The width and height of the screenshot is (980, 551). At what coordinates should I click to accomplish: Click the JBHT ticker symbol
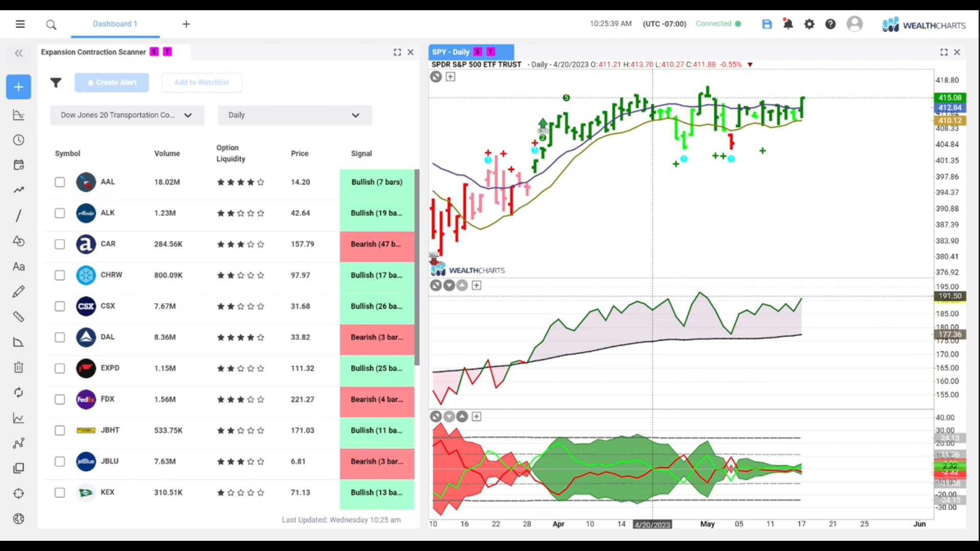(110, 430)
